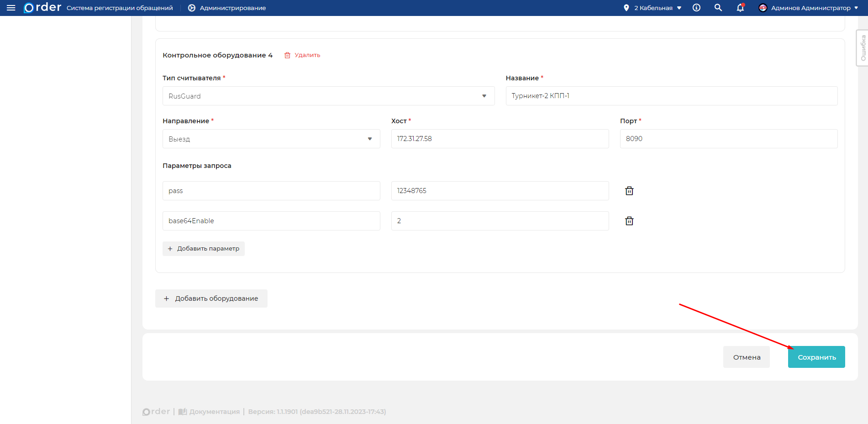Delete the base64Enable parameter row
The height and width of the screenshot is (424, 868).
click(629, 221)
